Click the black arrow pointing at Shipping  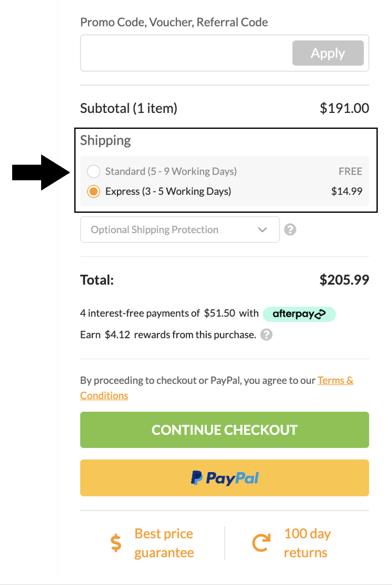tap(41, 172)
